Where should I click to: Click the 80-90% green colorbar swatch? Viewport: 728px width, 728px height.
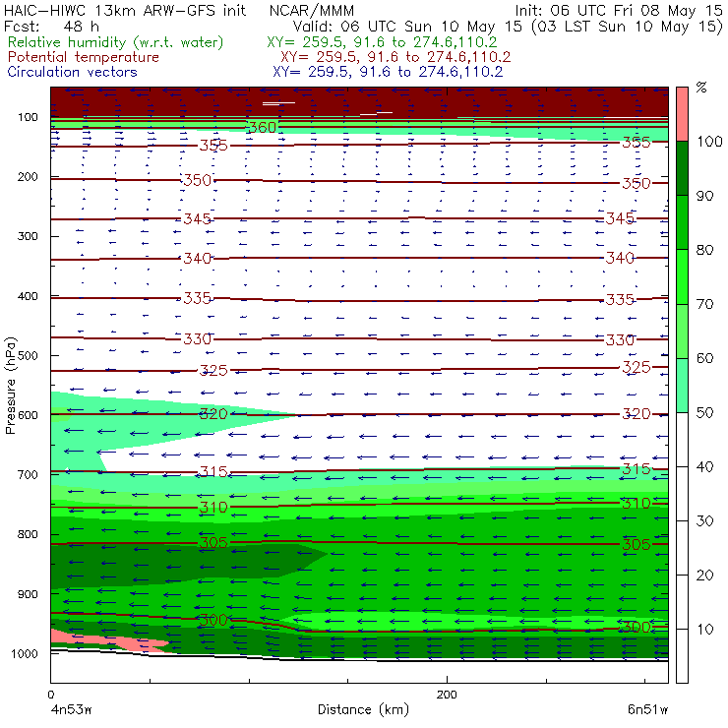(x=682, y=222)
